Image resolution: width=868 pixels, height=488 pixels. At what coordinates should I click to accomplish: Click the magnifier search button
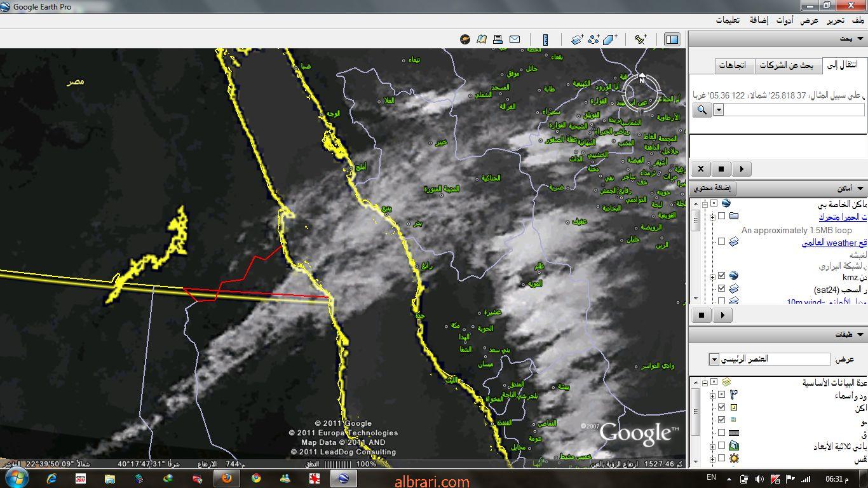(x=702, y=109)
